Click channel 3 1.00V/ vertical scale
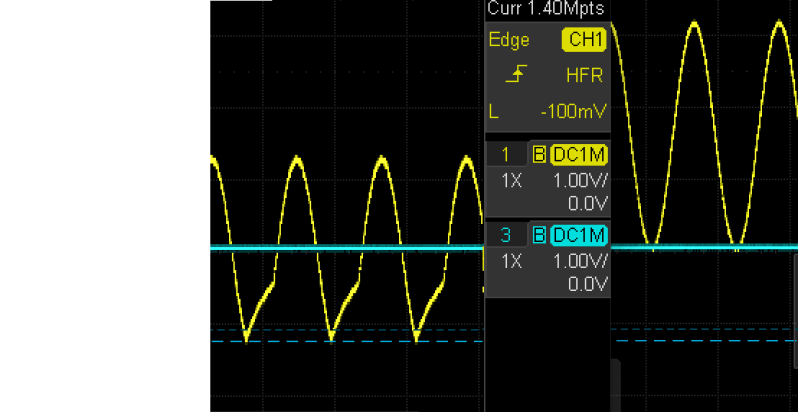 pyautogui.click(x=580, y=261)
